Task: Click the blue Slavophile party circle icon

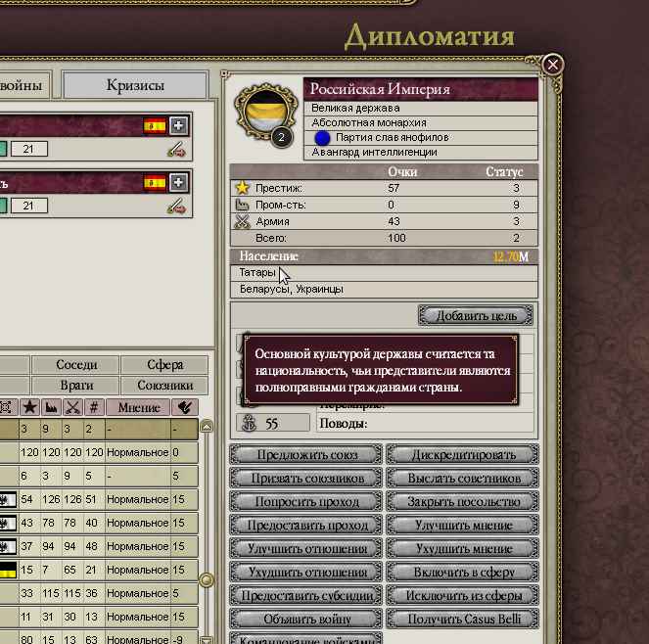Action: 322,138
